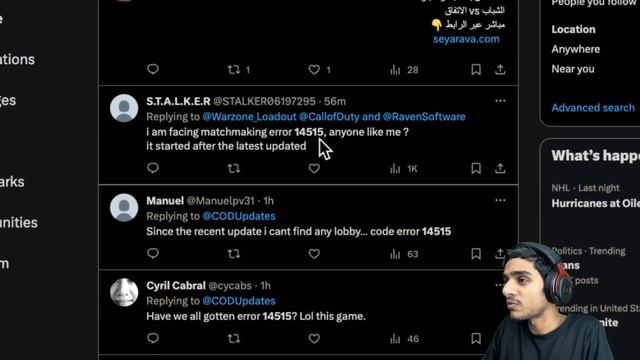Image resolution: width=640 pixels, height=360 pixels.
Task: Share the S.T.A.L.K.E.R tweet
Action: pyautogui.click(x=500, y=168)
